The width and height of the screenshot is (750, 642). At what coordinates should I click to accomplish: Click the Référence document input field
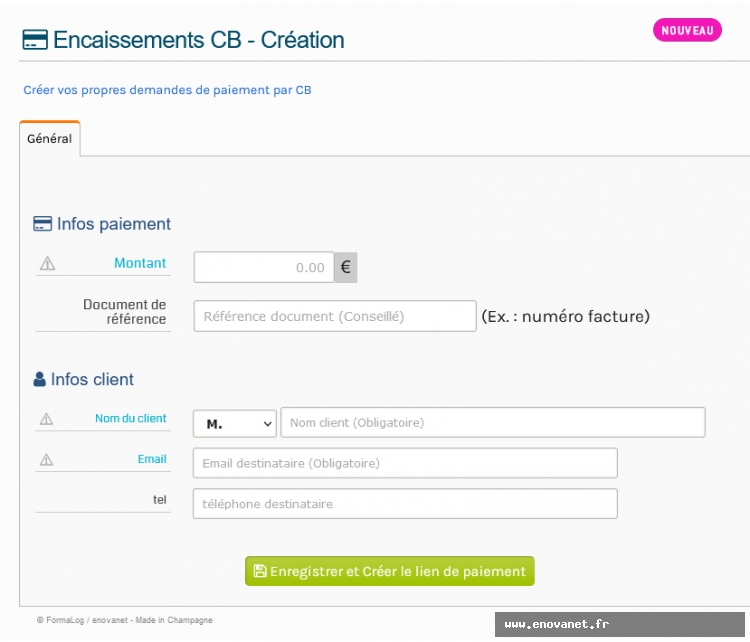335,316
